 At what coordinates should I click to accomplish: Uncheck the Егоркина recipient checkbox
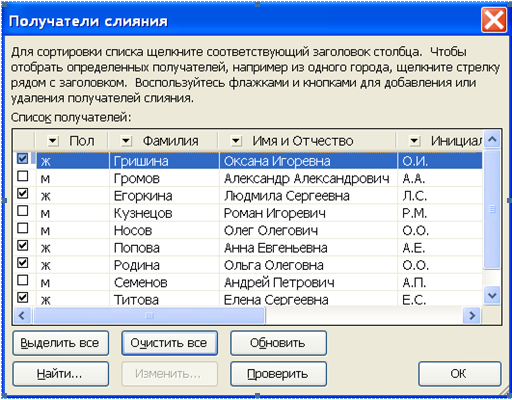coord(22,193)
